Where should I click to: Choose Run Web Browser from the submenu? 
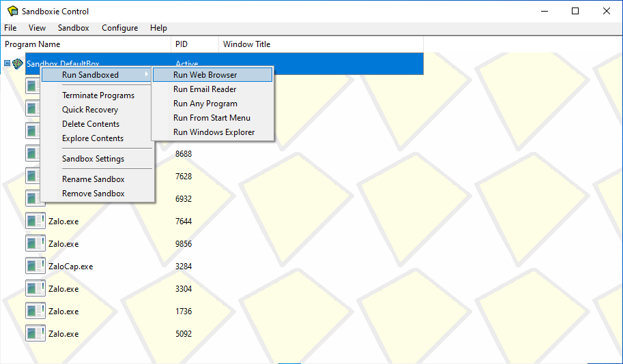tap(205, 75)
